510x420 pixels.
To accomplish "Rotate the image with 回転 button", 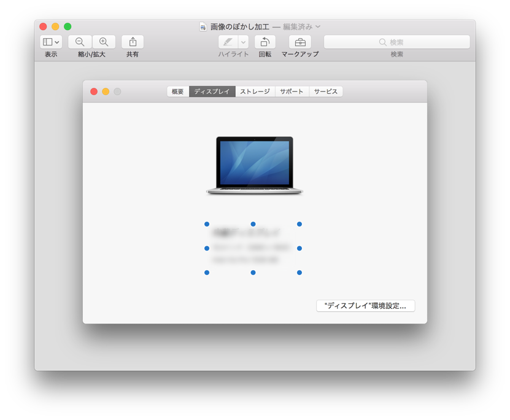I will point(265,42).
